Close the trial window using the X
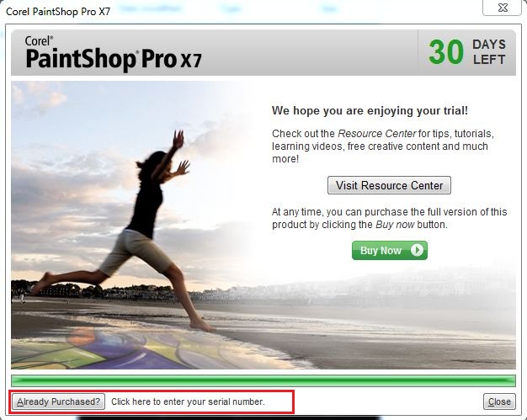This screenshot has width=527, height=420. [502, 8]
